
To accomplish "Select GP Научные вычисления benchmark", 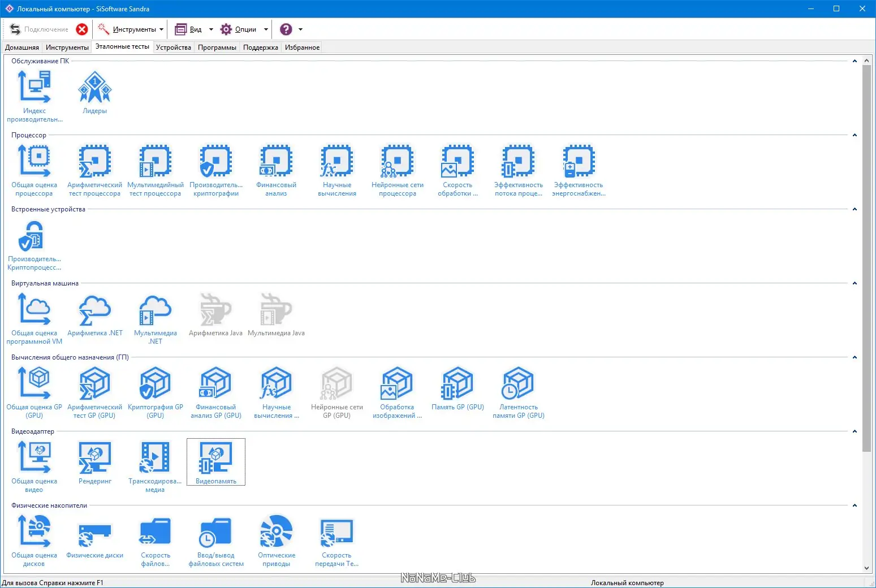I will (x=277, y=392).
